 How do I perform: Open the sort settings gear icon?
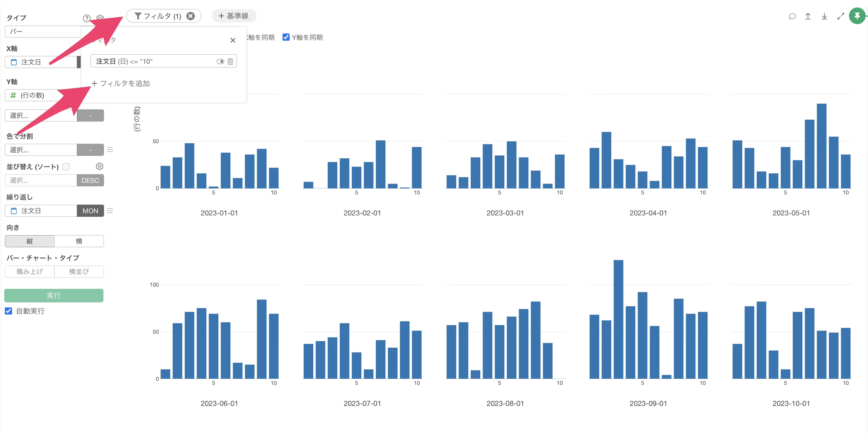click(99, 166)
